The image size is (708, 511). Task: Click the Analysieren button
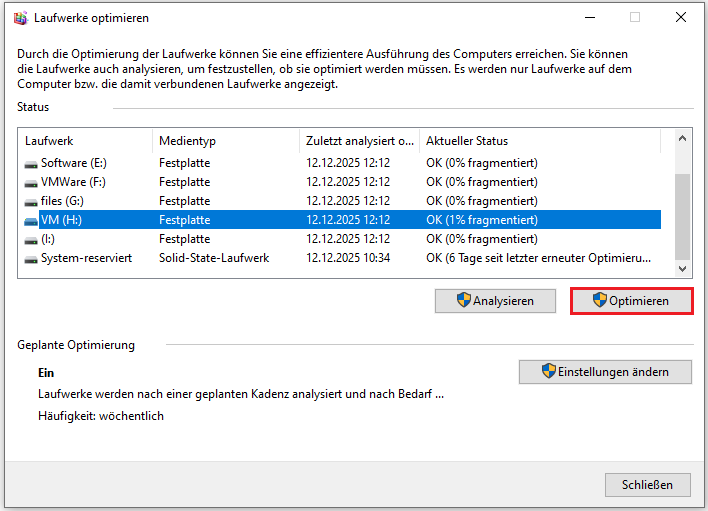point(495,301)
